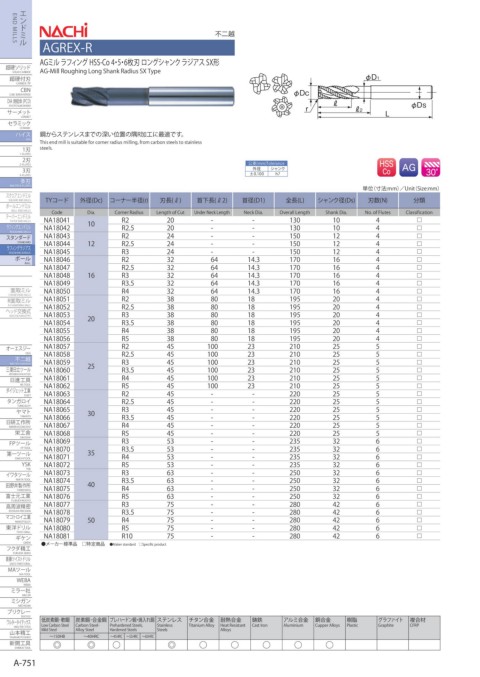Tick classification box for NA18057
Screen dimensions: 480x677
pos(419,346)
